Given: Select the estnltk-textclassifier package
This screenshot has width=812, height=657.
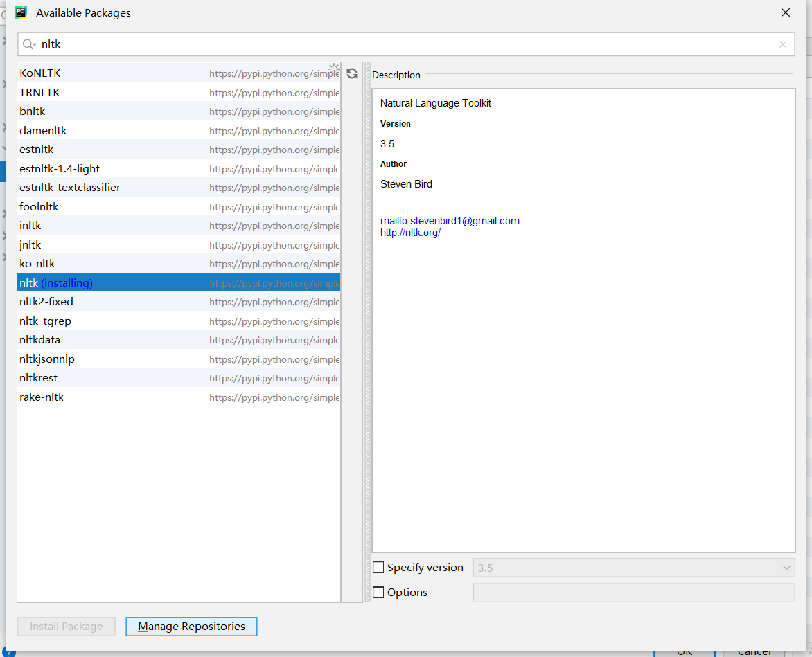Looking at the screenshot, I should click(x=179, y=188).
